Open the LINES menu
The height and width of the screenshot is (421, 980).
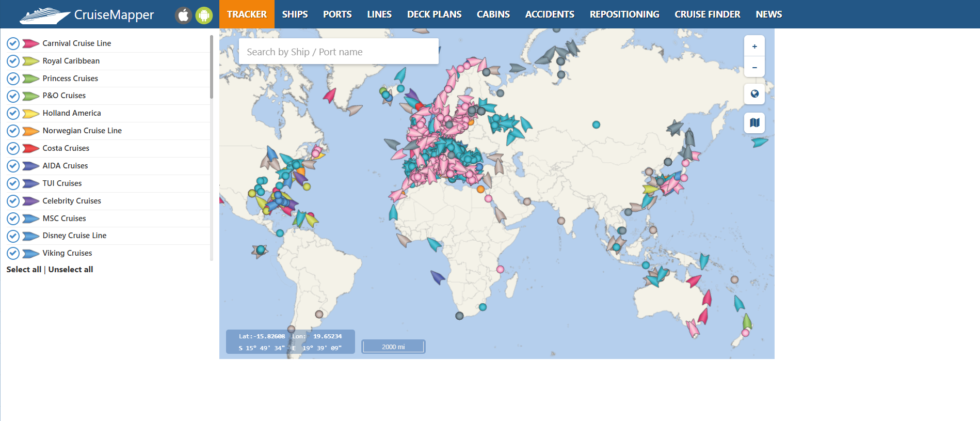point(379,14)
